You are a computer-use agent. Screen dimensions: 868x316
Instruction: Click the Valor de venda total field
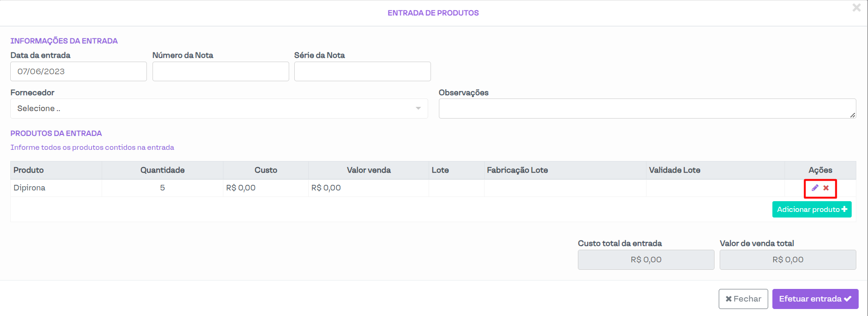(x=788, y=260)
